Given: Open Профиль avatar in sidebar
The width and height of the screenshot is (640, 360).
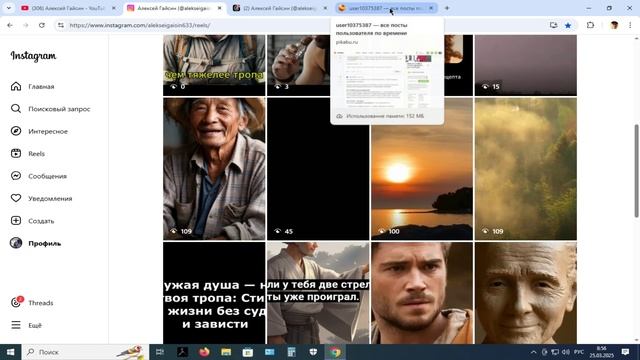Looking at the screenshot, I should click(x=16, y=243).
